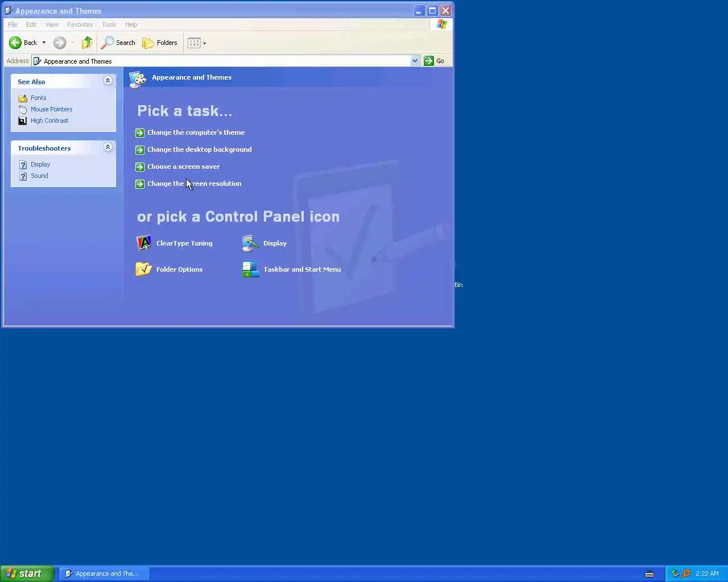Choose Change the computer's theme task
Viewport: 728px width, 582px height.
[196, 132]
